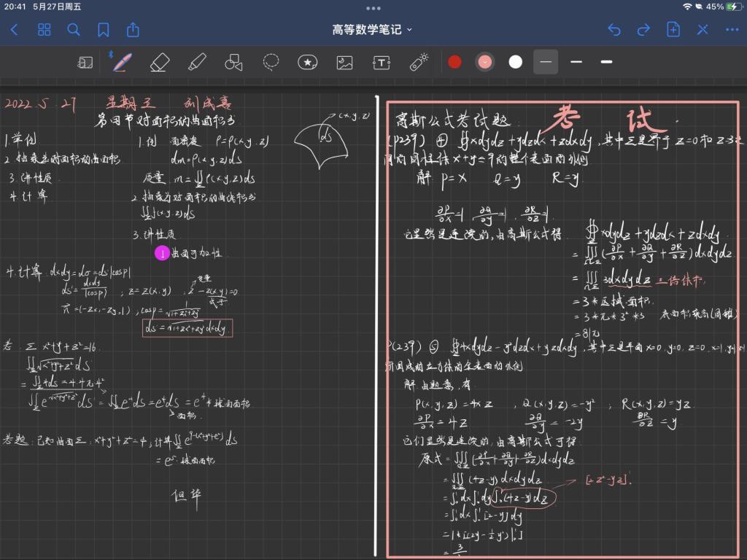Image resolution: width=747 pixels, height=560 pixels.
Task: Choose the medium stroke thickness
Action: point(576,63)
